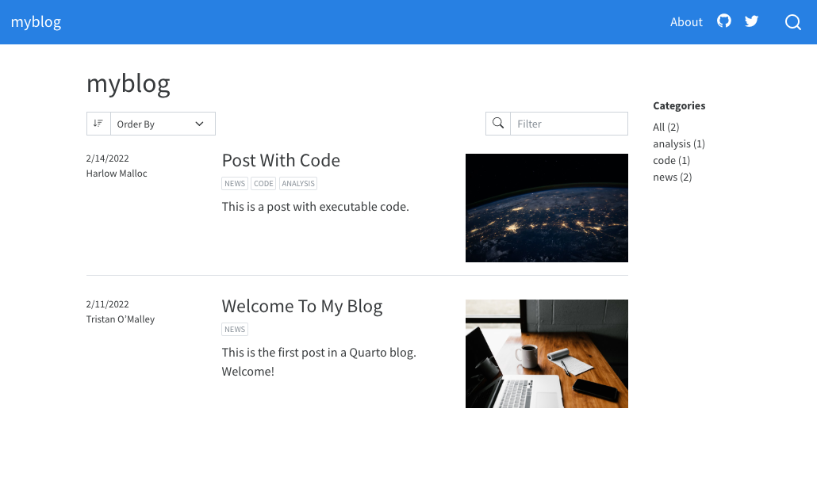Select All categories in the sidebar
The height and width of the screenshot is (504, 817).
click(665, 127)
